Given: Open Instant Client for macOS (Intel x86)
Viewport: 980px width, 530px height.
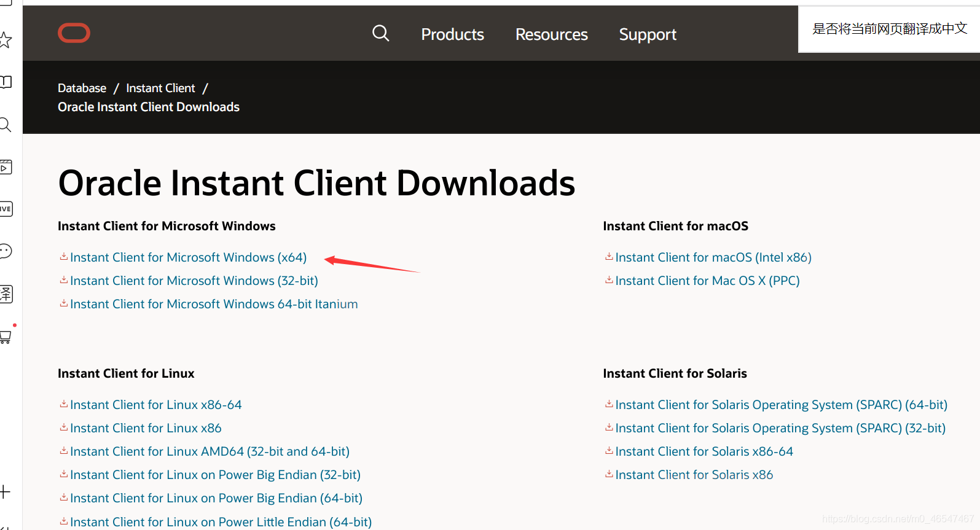Looking at the screenshot, I should pyautogui.click(x=713, y=257).
